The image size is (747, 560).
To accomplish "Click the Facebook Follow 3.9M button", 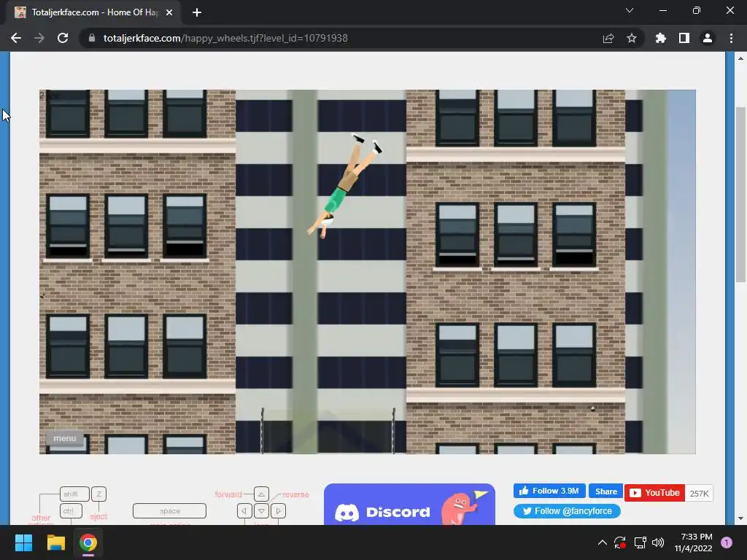I will click(x=549, y=491).
